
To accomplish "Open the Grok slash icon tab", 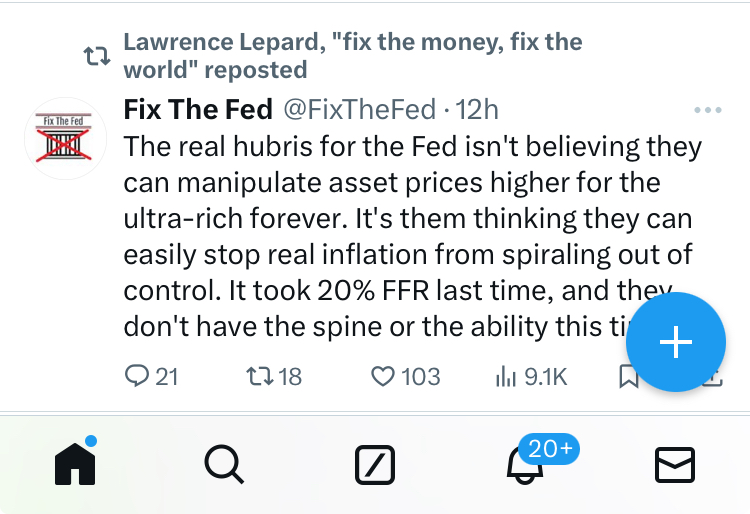I will tap(375, 464).
